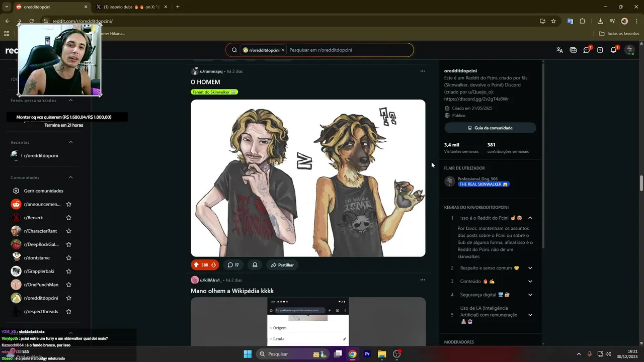644x362 pixels.
Task: Open the u/killAlra1_ profile link
Action: [x=210, y=280]
